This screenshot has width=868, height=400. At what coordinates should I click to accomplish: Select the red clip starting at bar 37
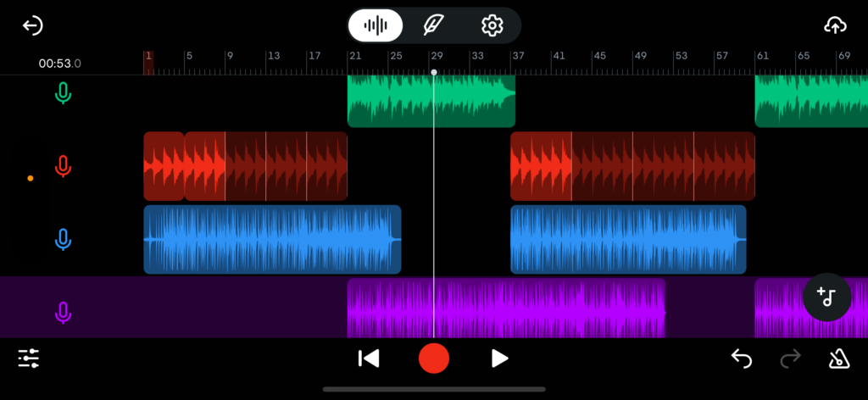click(x=632, y=166)
